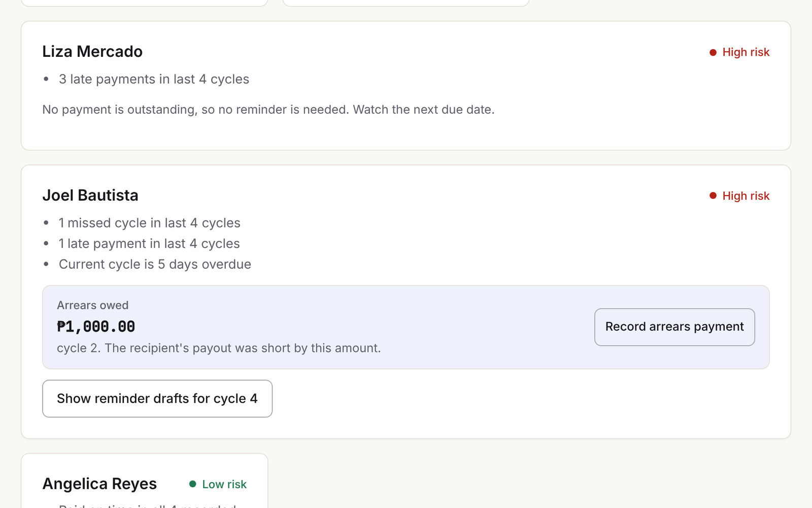Click the ₱1,000.00 arrears amount
The width and height of the screenshot is (812, 508).
(x=96, y=327)
